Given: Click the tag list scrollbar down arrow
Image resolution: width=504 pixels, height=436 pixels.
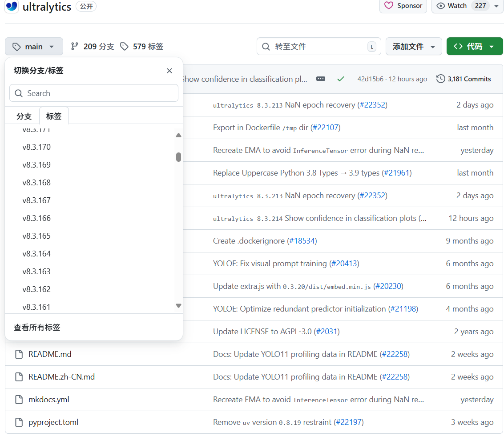Looking at the screenshot, I should click(x=178, y=306).
